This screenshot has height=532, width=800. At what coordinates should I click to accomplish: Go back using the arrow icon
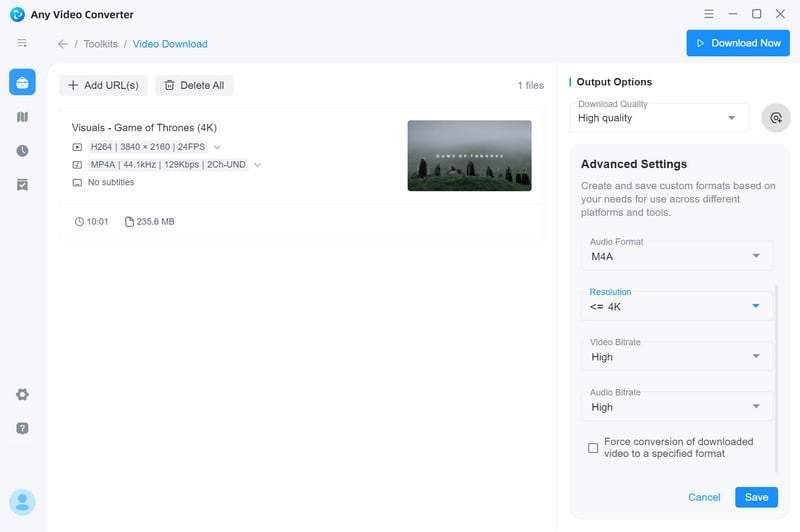tap(63, 44)
